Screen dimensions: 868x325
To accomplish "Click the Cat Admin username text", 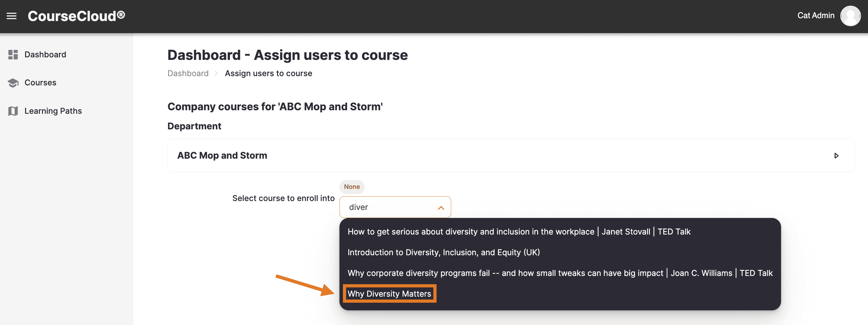I will [x=815, y=16].
